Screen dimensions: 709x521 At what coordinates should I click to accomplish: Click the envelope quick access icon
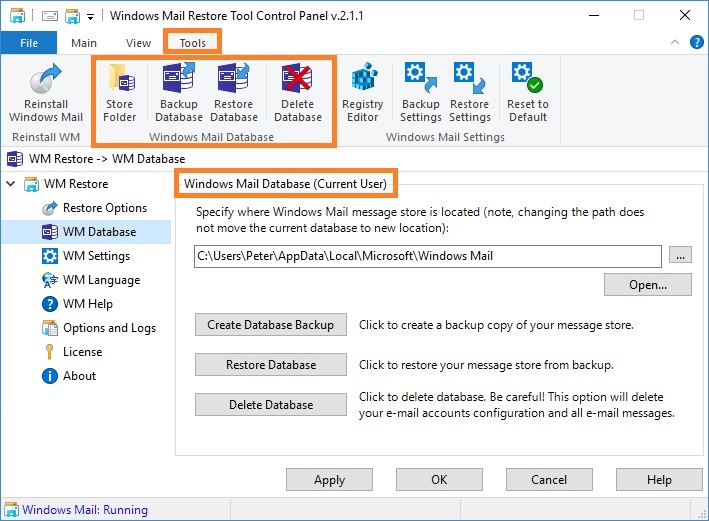[50, 16]
